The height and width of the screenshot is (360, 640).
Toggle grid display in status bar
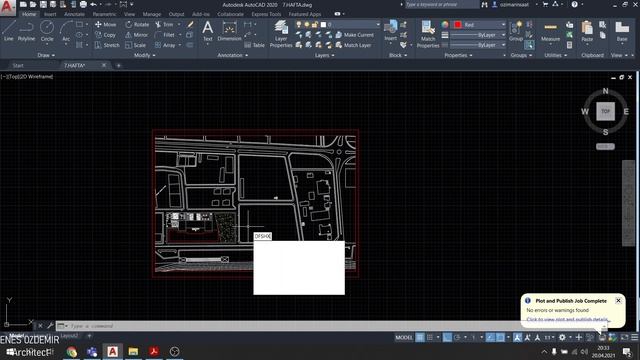pyautogui.click(x=420, y=338)
